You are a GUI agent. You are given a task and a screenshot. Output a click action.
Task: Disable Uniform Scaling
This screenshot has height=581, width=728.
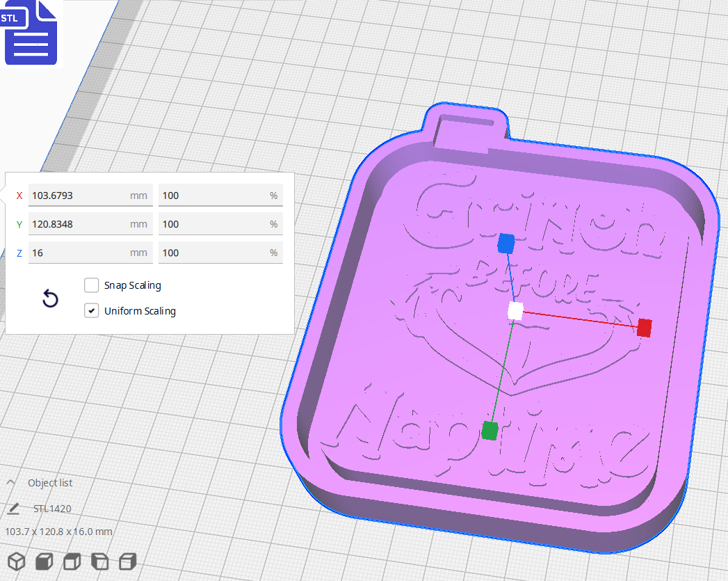[91, 310]
